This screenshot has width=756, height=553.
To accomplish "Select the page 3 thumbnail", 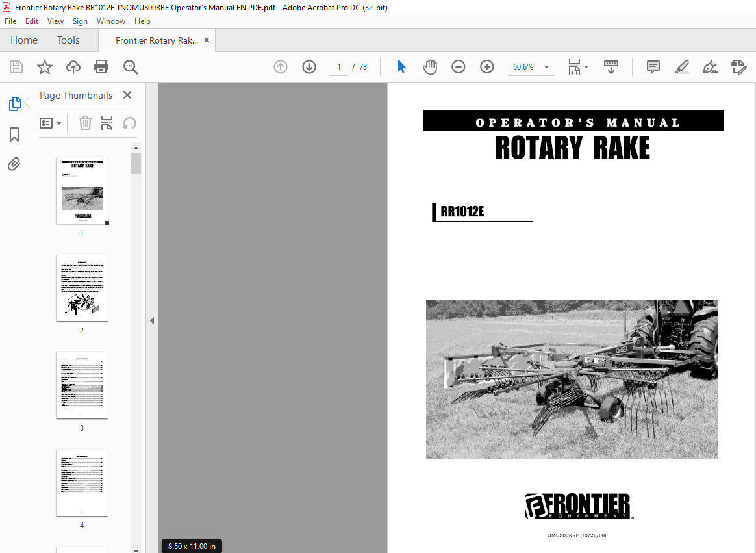I will pos(82,385).
